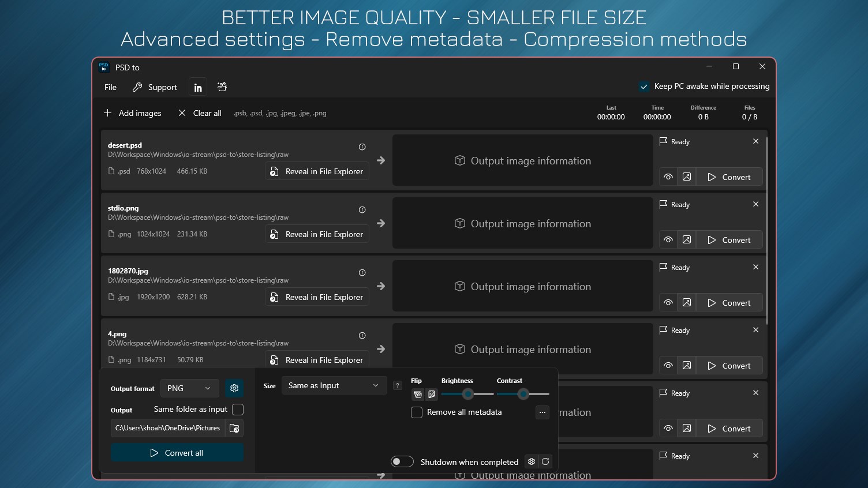Click the image icon for 1802870.jpg row
The width and height of the screenshot is (868, 488).
pyautogui.click(x=687, y=303)
